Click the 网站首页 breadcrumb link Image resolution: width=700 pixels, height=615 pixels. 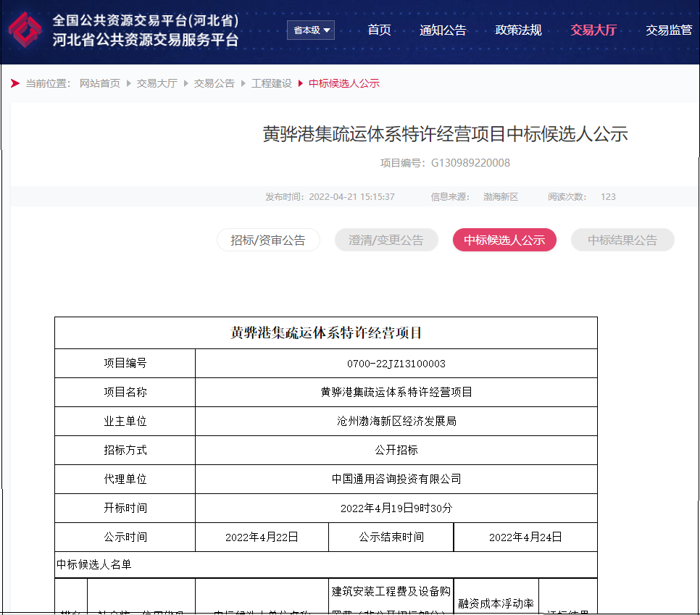click(x=100, y=83)
